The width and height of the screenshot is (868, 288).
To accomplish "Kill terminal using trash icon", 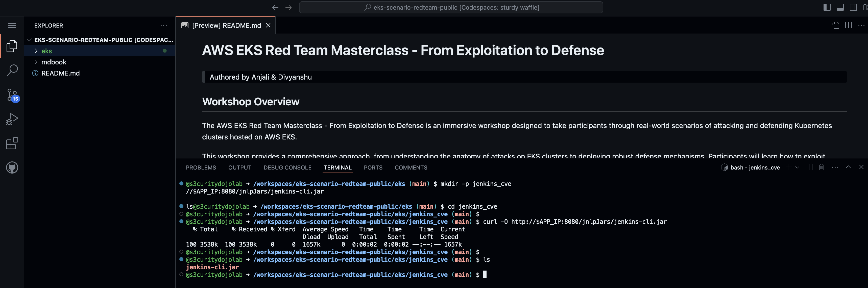I will 822,167.
